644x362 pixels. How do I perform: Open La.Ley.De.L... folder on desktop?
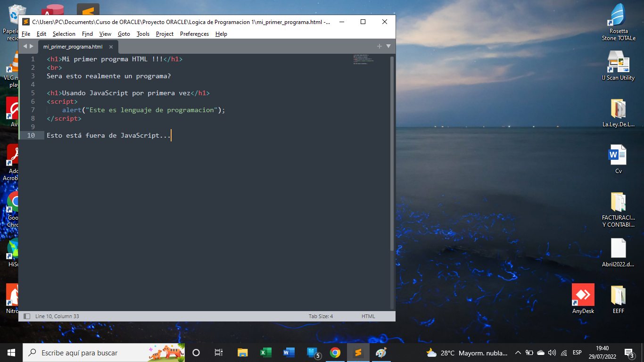tap(618, 113)
